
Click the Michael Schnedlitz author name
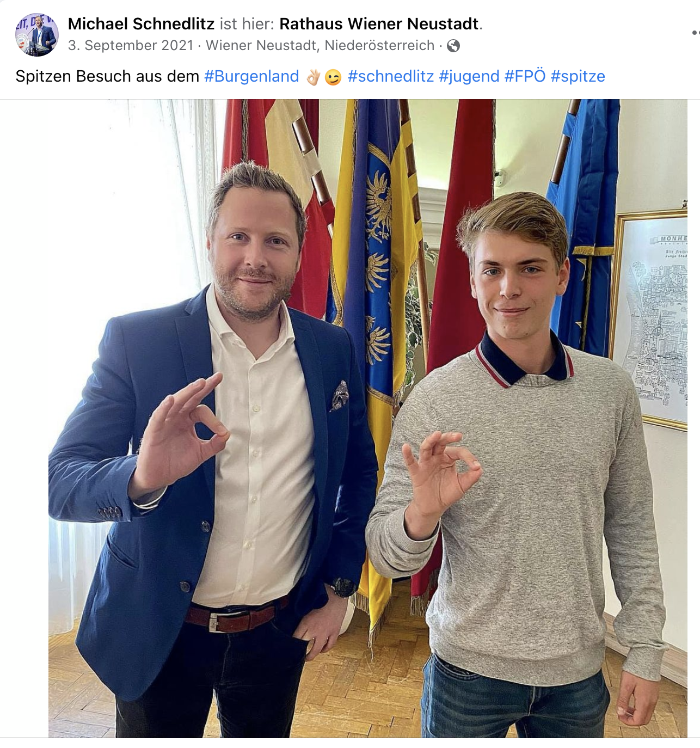click(x=141, y=24)
